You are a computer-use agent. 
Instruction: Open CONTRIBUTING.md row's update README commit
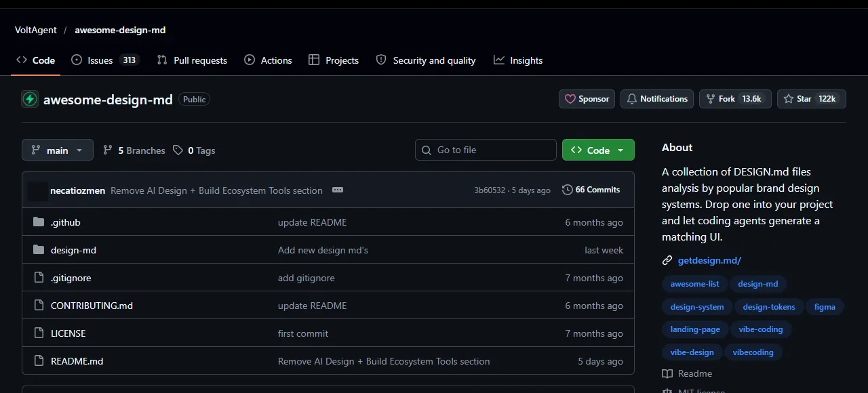[312, 306]
